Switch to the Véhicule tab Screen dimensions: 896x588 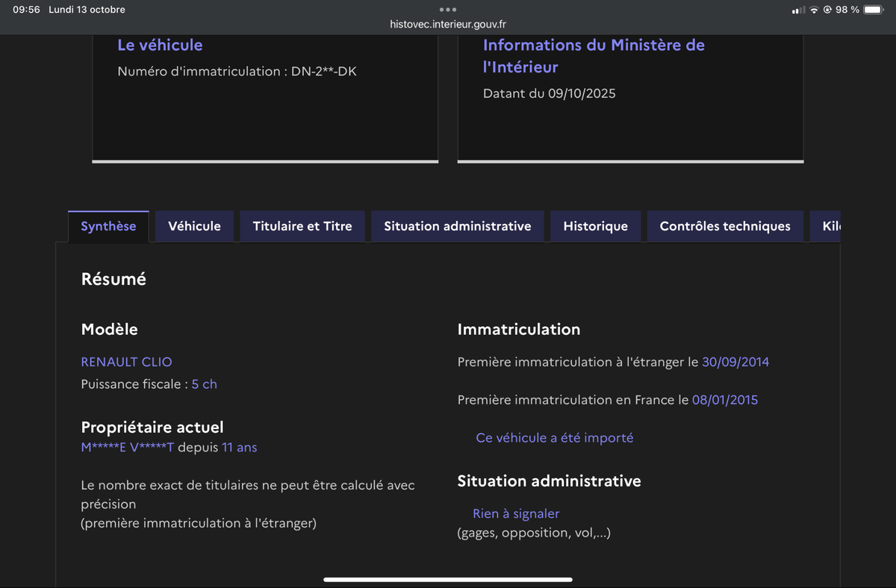pos(194,225)
